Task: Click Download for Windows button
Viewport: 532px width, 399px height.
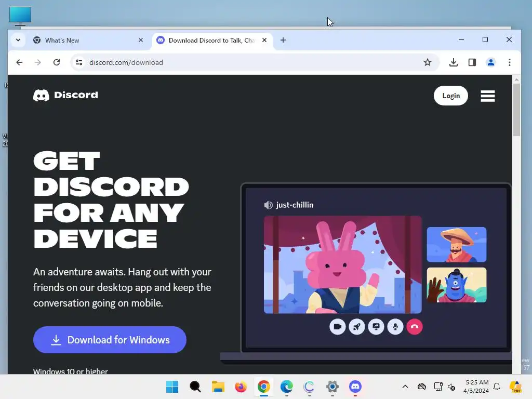Action: (x=110, y=340)
